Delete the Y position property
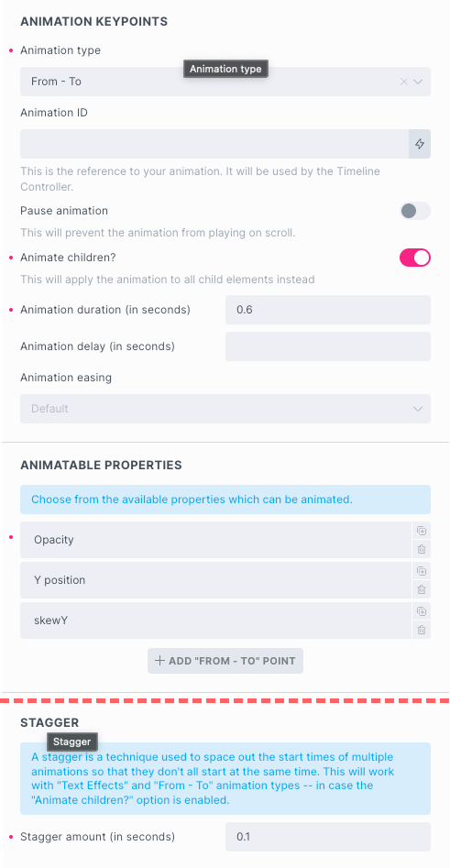 tap(422, 589)
